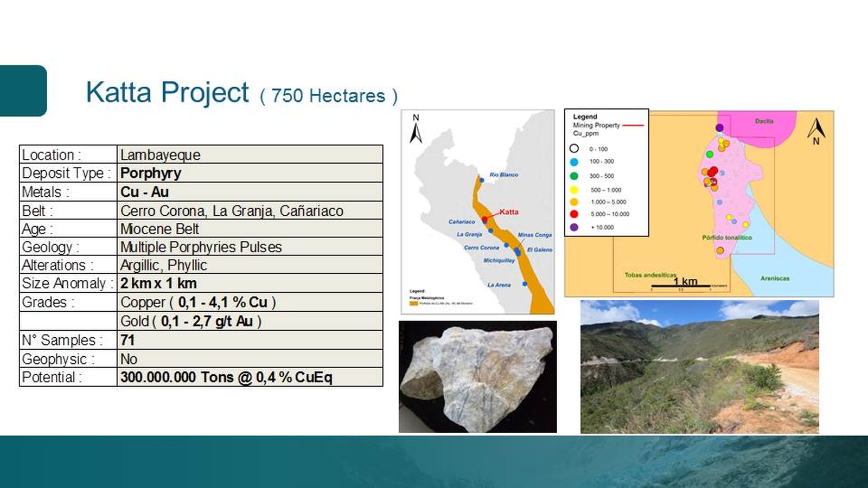Screen dimensions: 868x488
Task: Click the Katta Project title text
Action: [167, 92]
